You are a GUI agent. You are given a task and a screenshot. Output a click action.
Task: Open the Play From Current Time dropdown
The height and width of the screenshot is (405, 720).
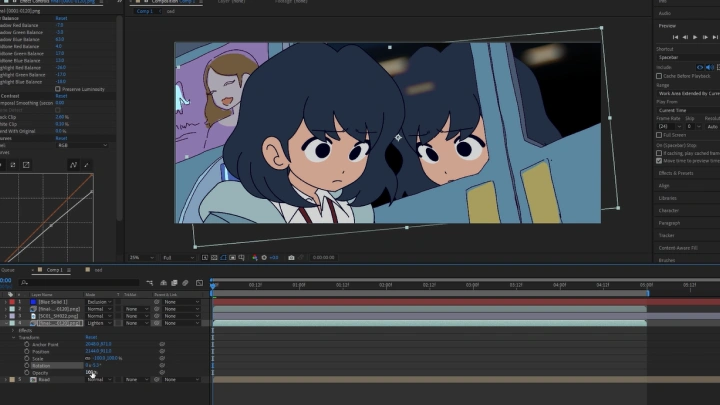pos(689,110)
